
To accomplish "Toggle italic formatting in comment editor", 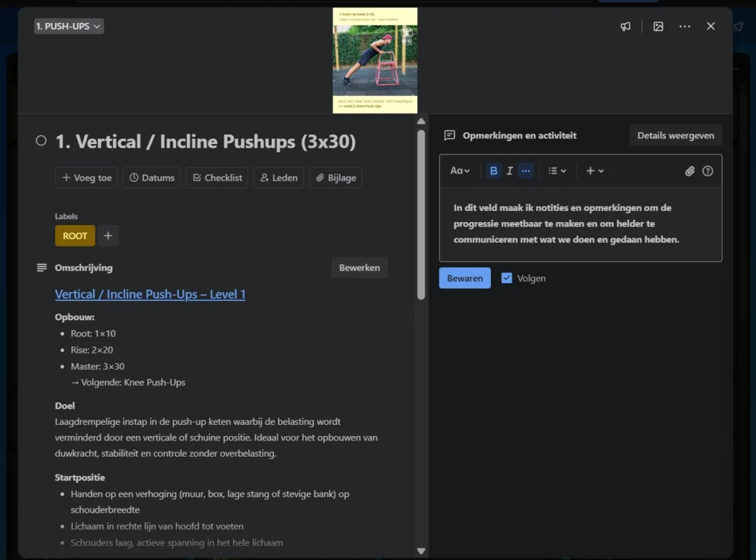I will (509, 171).
